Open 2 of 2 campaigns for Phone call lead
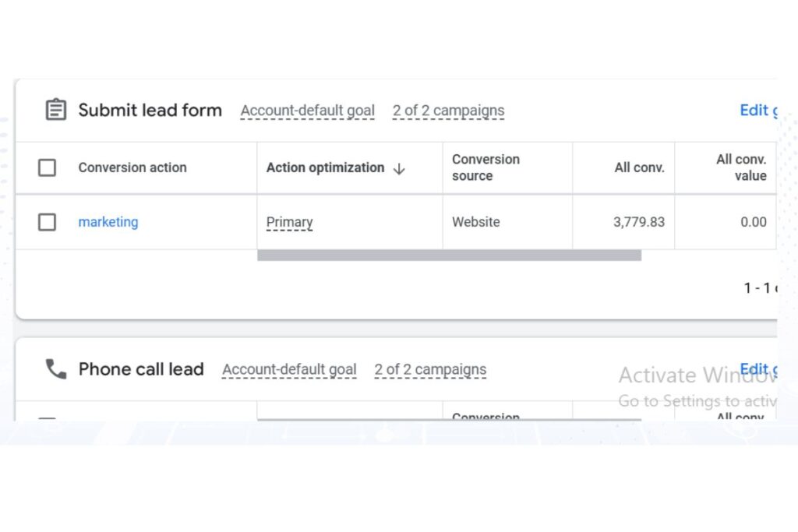This screenshot has height=532, width=798. [430, 369]
